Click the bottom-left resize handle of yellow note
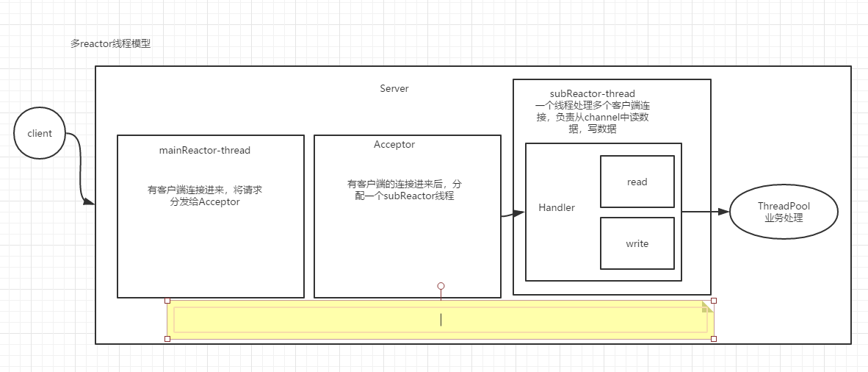Image resolution: width=868 pixels, height=372 pixels. pos(167,339)
